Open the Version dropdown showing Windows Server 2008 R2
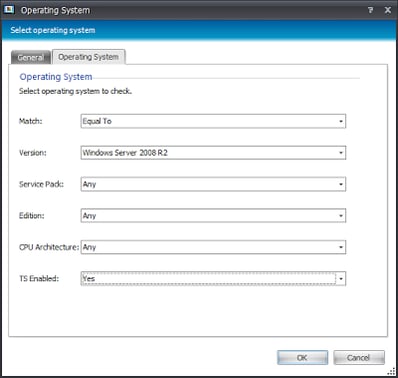 click(213, 153)
